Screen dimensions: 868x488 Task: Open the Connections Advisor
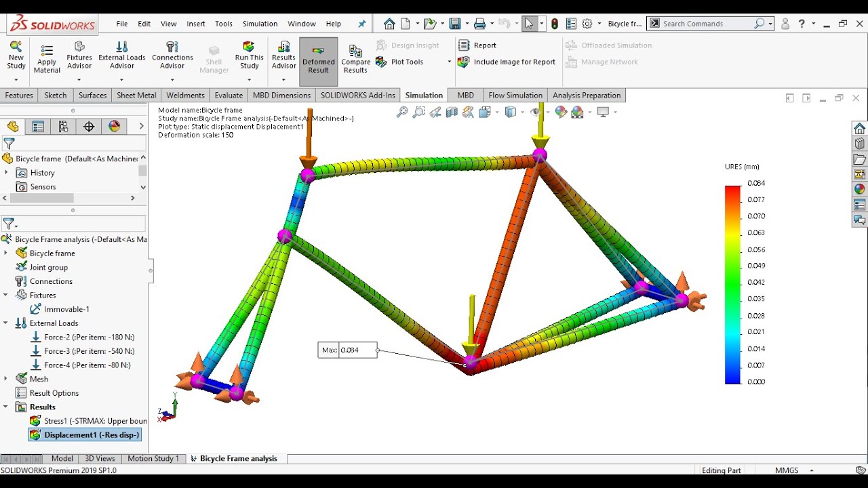pos(172,56)
